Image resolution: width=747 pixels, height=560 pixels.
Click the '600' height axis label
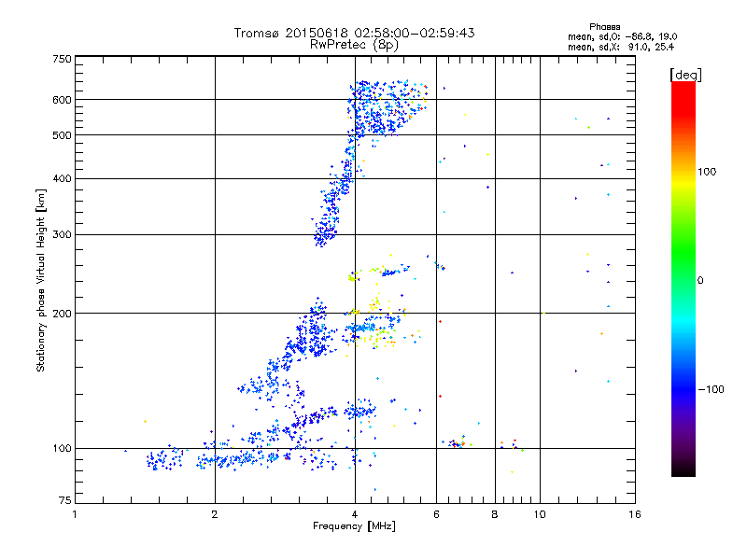[x=63, y=100]
